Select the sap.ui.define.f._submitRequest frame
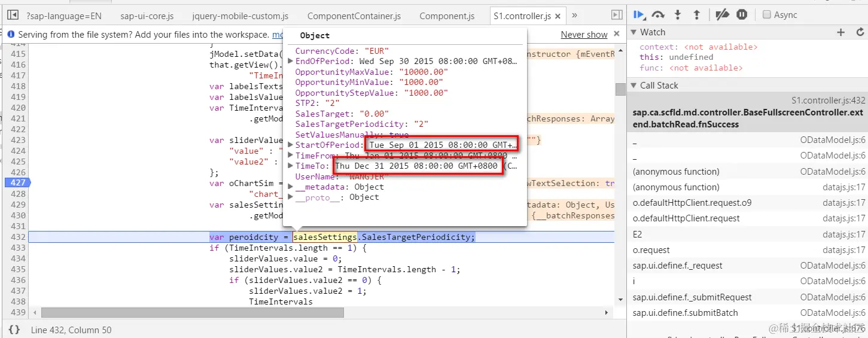 pos(748,297)
